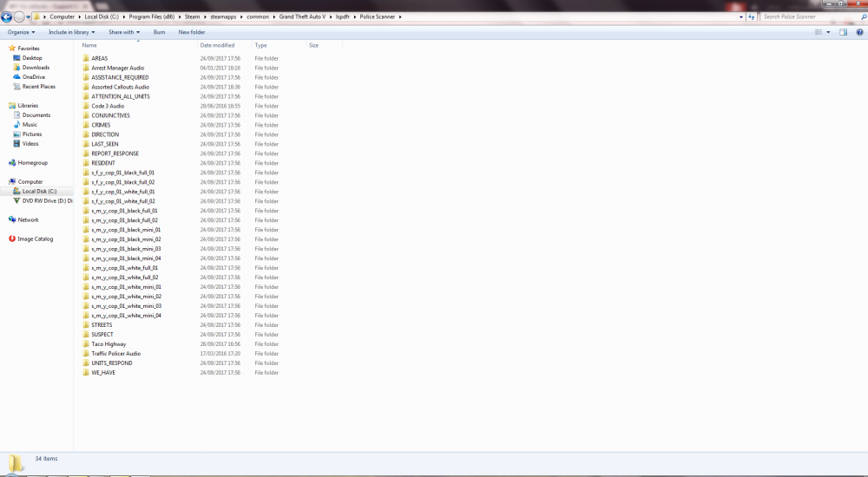The height and width of the screenshot is (477, 868).
Task: Click the Change your view icon
Action: (x=819, y=32)
